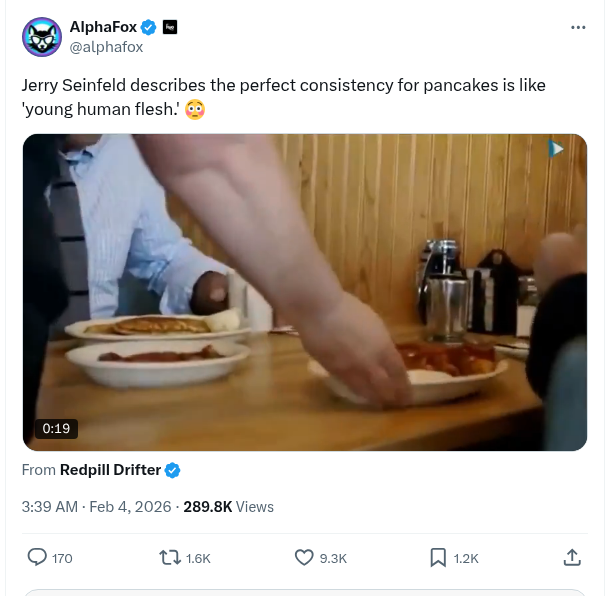Click the square affiliate badge beside AlphaFox
Viewport: 608px width, 596px height.
point(170,27)
